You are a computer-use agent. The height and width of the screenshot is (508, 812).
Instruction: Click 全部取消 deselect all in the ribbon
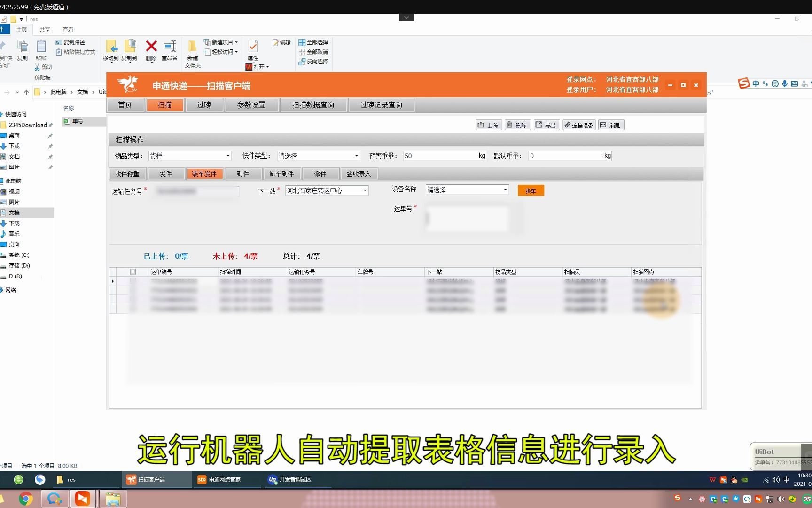coord(313,52)
